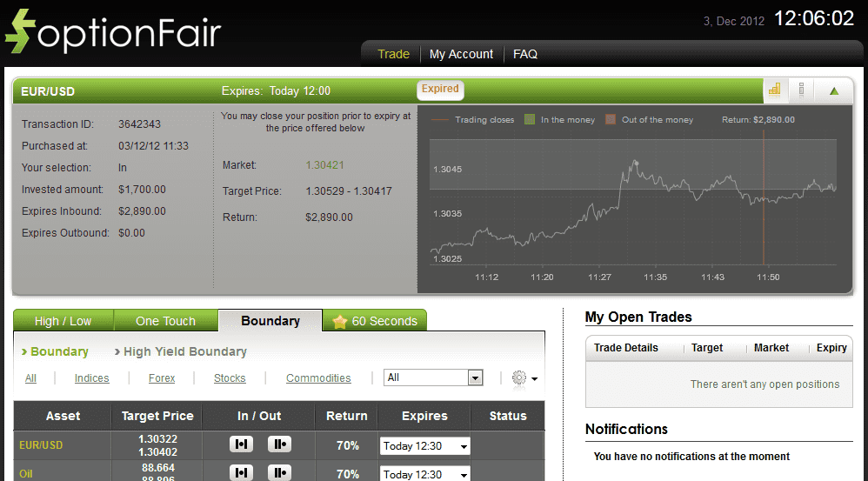The width and height of the screenshot is (868, 481).
Task: Click the Return column header
Action: [x=346, y=416]
